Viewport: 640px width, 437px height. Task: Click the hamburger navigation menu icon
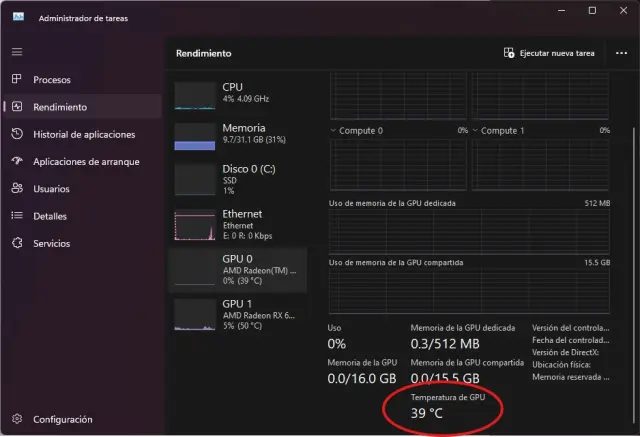point(16,51)
